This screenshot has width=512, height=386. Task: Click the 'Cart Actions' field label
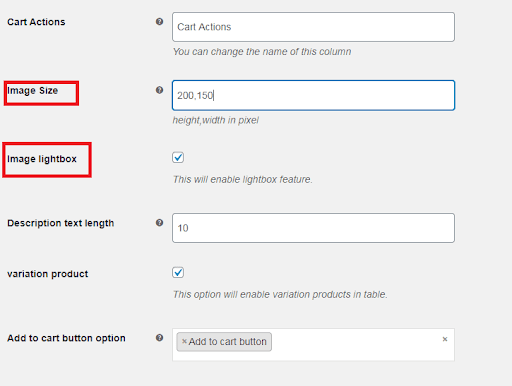point(36,22)
